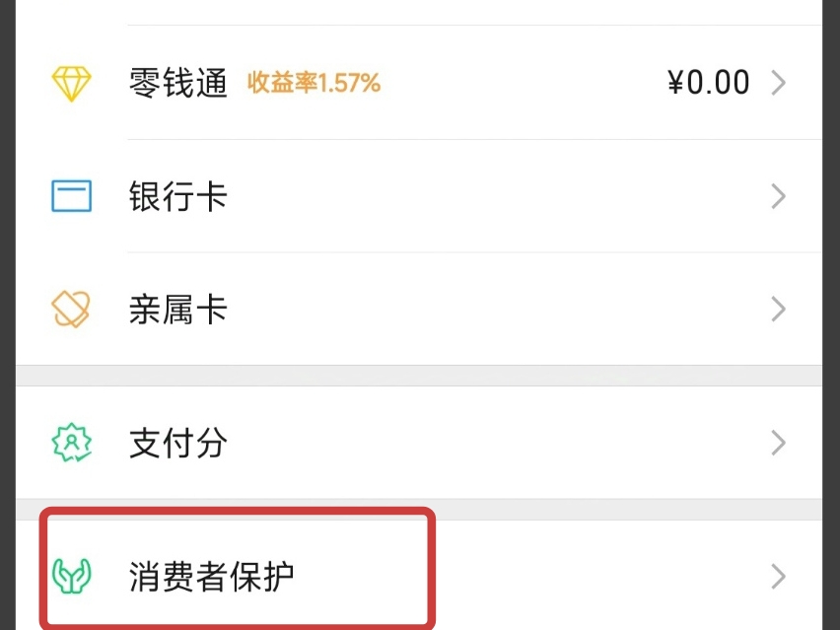Tap the 亲属卡 text label
The image size is (840, 630).
tap(178, 309)
